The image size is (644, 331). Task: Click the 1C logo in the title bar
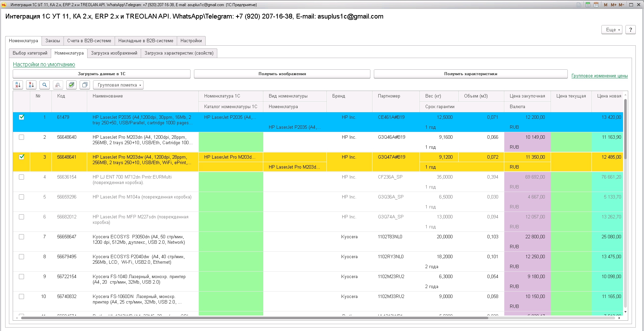pyautogui.click(x=4, y=5)
